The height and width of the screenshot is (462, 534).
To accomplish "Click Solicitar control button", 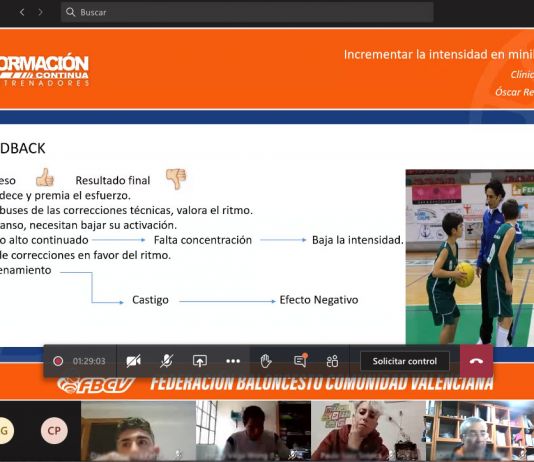I will [x=405, y=361].
